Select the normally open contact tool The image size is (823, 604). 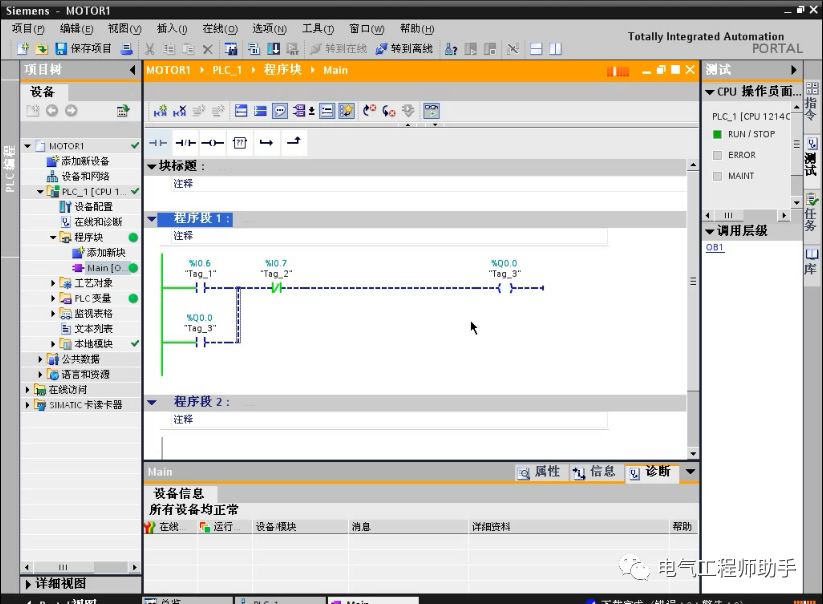coord(158,141)
